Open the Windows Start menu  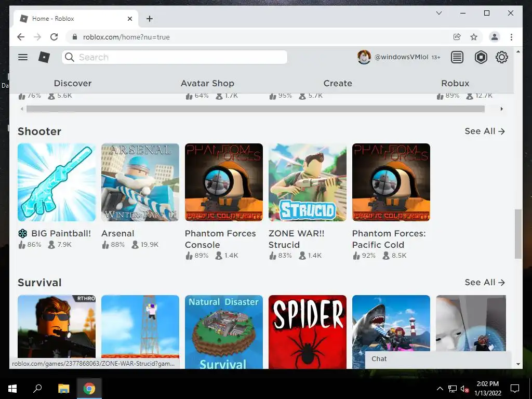click(12, 389)
